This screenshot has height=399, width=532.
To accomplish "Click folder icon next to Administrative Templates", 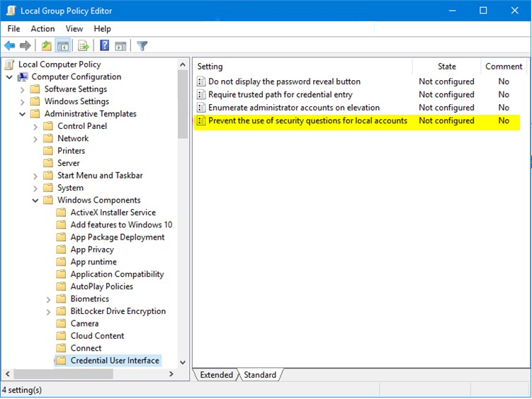I will pos(35,114).
